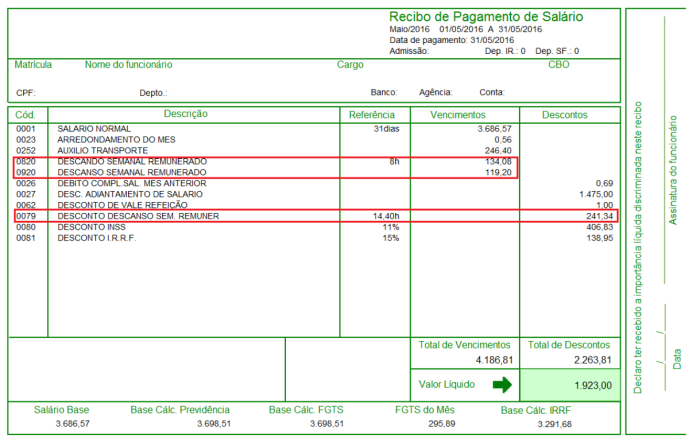
Task: Click the Descontos column header
Action: 565,115
